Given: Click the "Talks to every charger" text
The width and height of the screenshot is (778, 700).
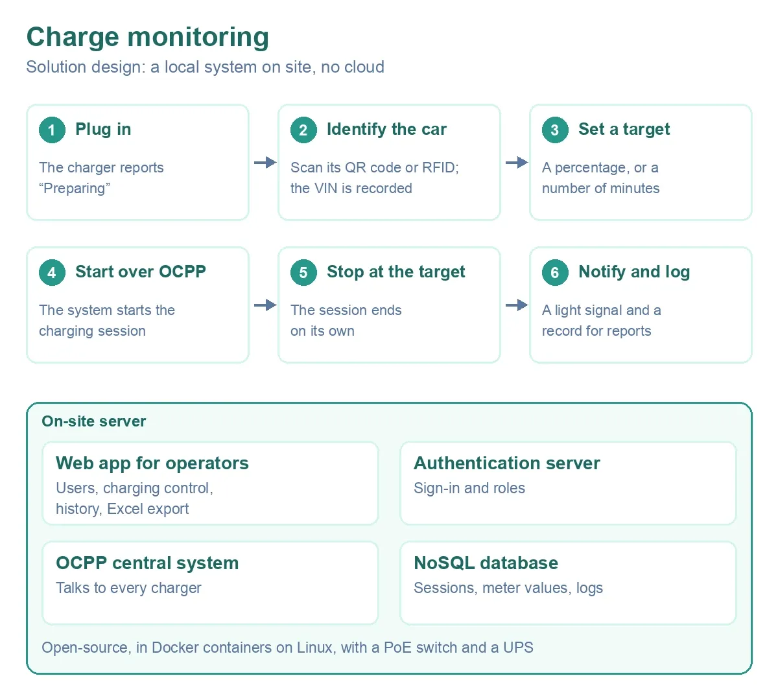Looking at the screenshot, I should point(128,588).
